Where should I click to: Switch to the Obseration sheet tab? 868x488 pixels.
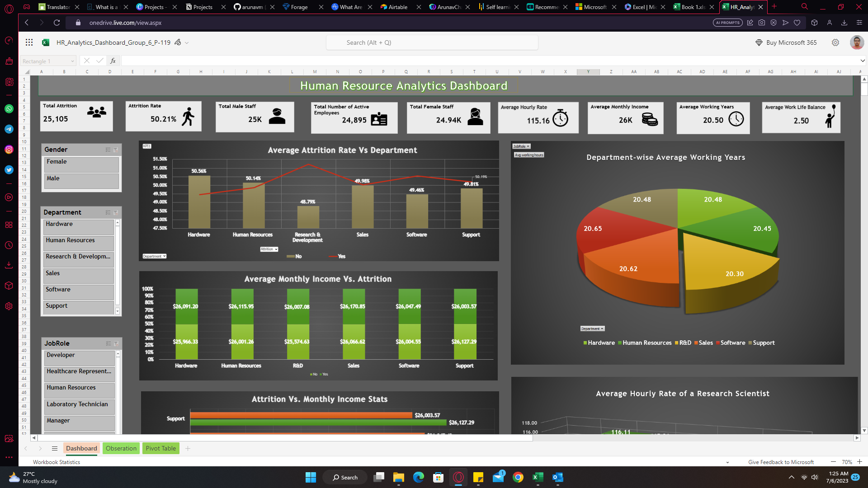(121, 448)
